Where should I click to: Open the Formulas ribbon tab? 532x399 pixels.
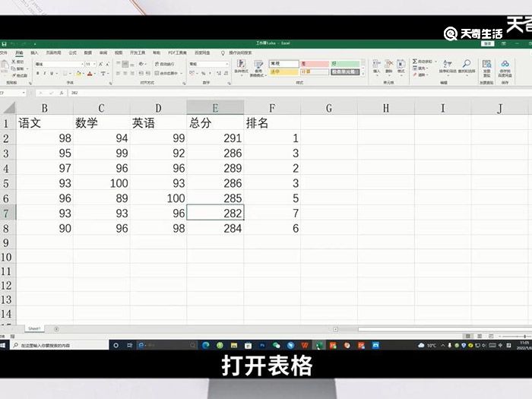pyautogui.click(x=73, y=53)
